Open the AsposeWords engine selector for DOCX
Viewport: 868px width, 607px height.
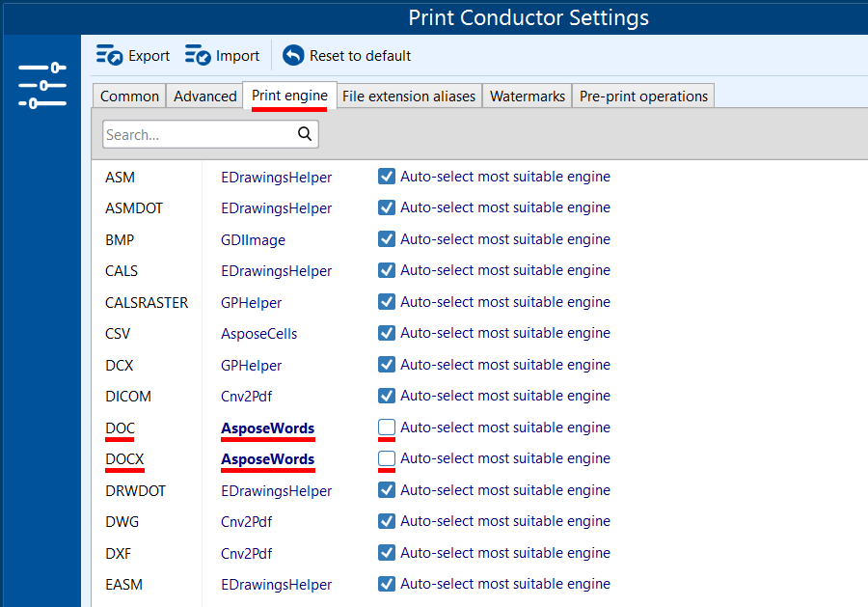tap(267, 459)
